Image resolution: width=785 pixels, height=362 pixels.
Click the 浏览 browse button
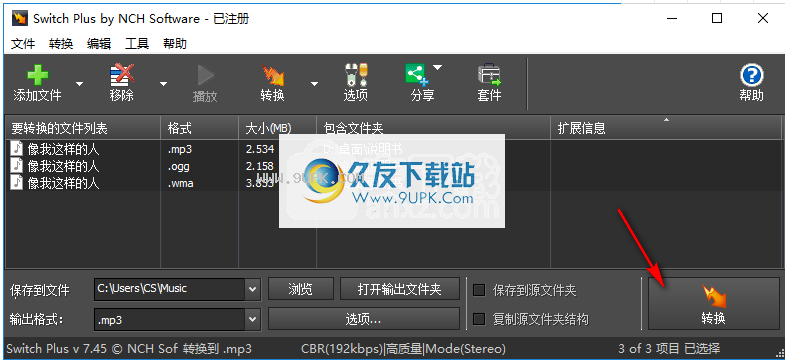click(301, 289)
